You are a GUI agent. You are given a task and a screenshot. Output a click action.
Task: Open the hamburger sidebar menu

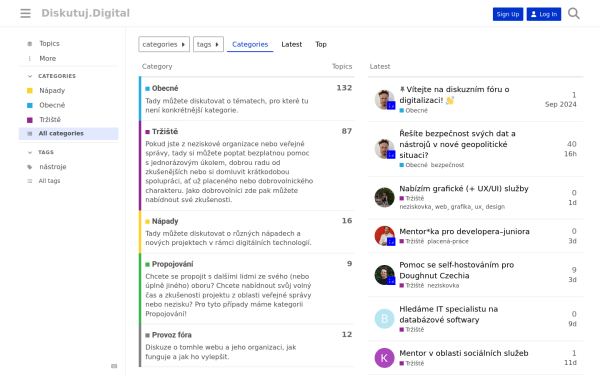pos(25,13)
